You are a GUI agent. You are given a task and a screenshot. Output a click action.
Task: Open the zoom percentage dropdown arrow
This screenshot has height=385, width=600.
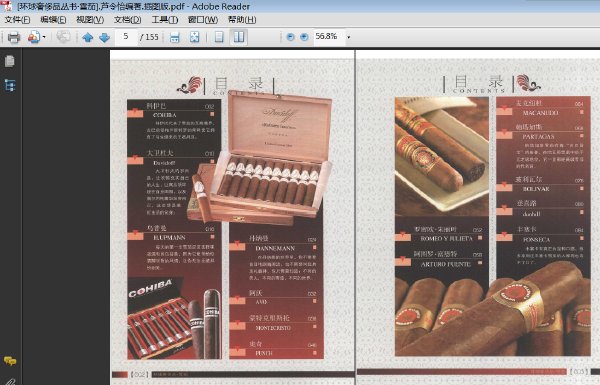(348, 37)
